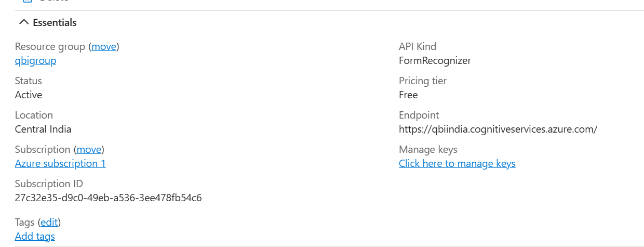Click the Manage keys label
This screenshot has height=247, width=644.
(428, 149)
